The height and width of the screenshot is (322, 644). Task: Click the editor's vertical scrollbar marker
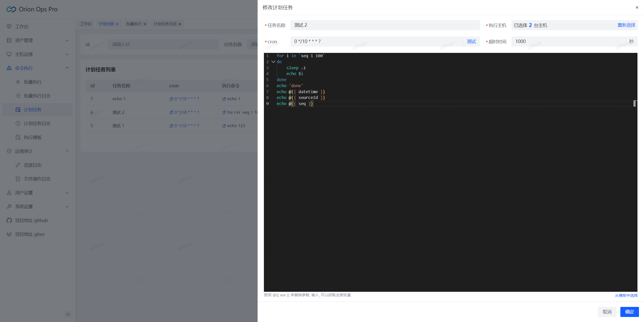click(x=635, y=103)
